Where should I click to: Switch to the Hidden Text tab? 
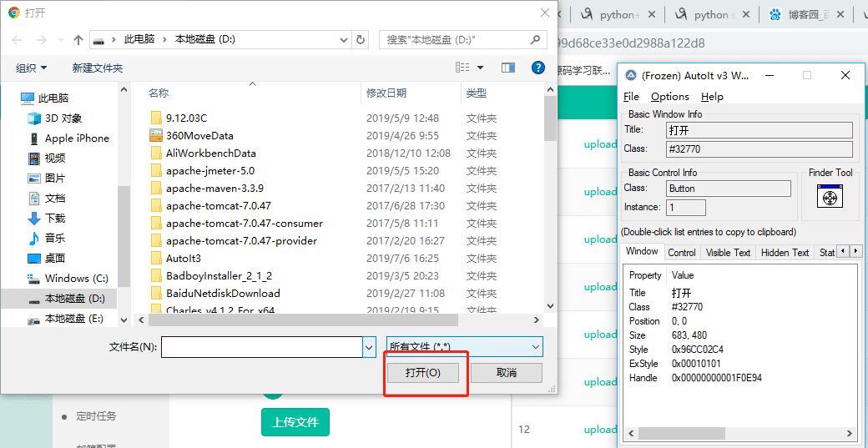pyautogui.click(x=785, y=253)
